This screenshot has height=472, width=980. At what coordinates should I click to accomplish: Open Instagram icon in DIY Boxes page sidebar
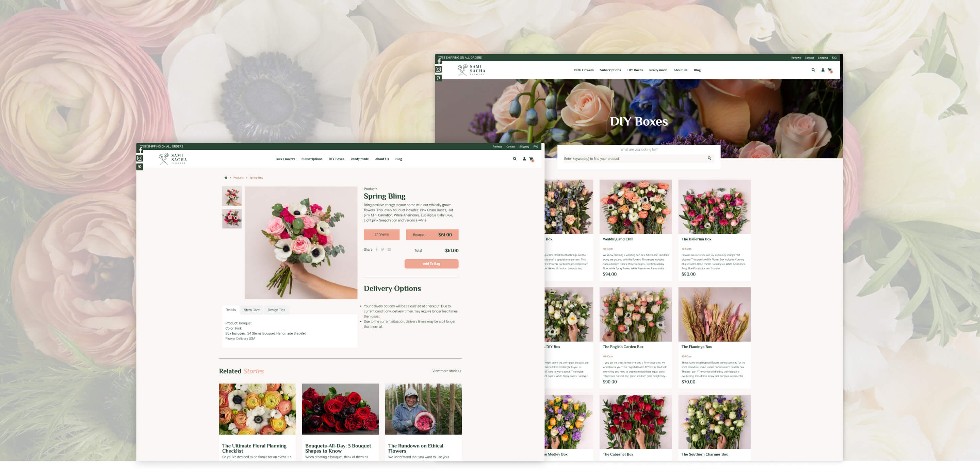click(x=438, y=69)
